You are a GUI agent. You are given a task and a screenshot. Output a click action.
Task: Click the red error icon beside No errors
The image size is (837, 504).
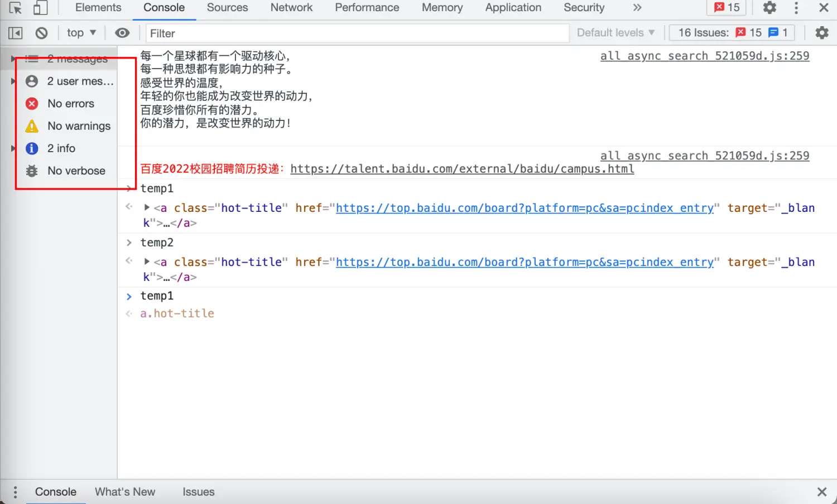tap(32, 104)
